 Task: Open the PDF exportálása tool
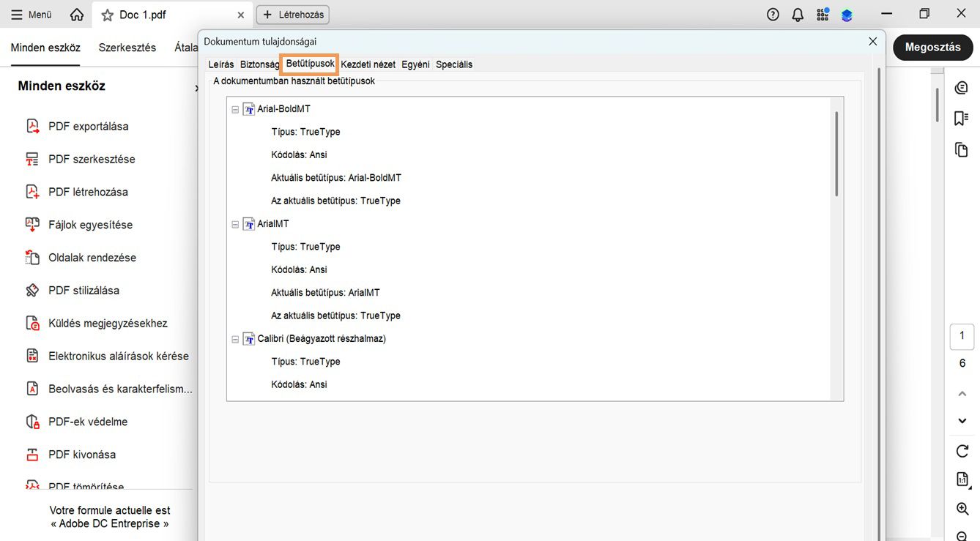pos(89,126)
